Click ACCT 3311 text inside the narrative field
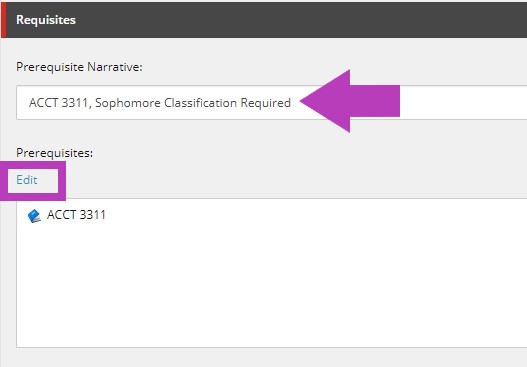The width and height of the screenshot is (527, 367). pos(60,103)
